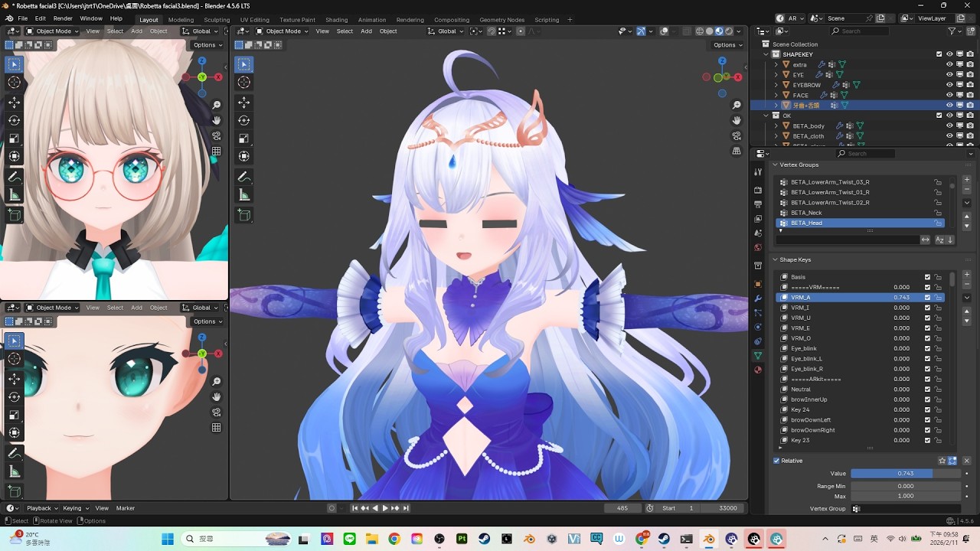Screen dimensions: 980x551
Task: Switch to the Sculpting workspace tab
Action: click(217, 20)
